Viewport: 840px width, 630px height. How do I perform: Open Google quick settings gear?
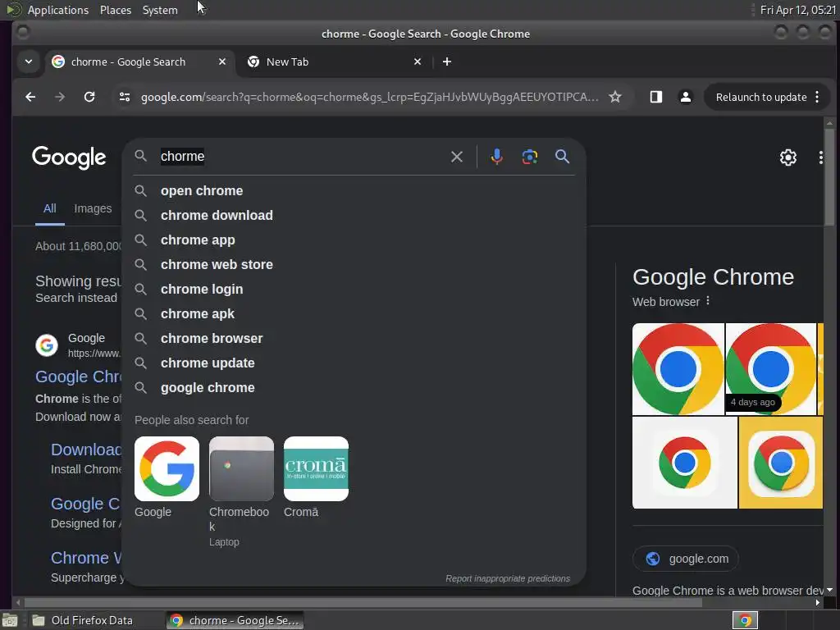[788, 157]
